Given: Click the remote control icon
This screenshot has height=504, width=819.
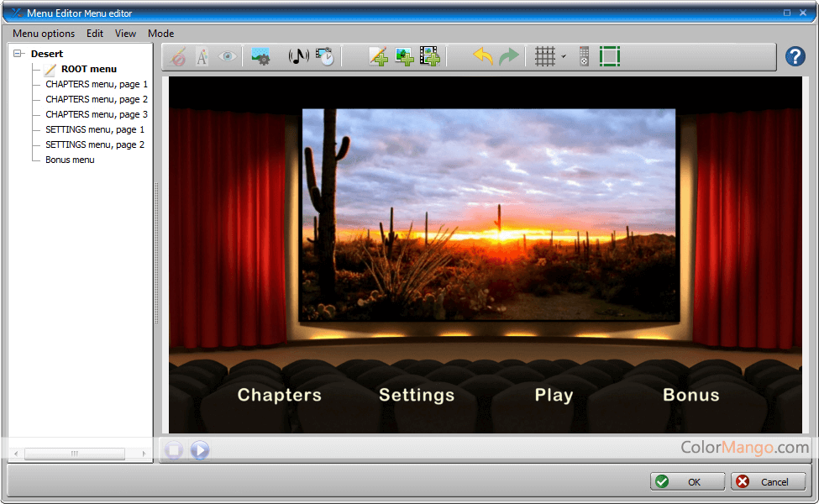Looking at the screenshot, I should click(584, 56).
